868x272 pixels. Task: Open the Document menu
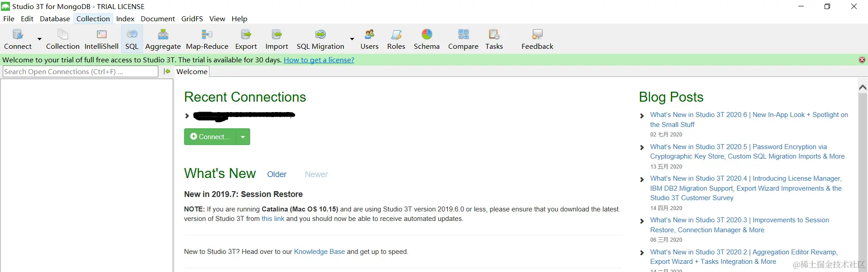[157, 19]
